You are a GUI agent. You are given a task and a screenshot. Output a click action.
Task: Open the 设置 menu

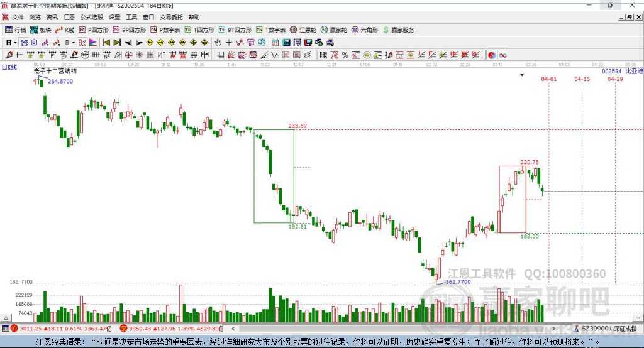(114, 17)
